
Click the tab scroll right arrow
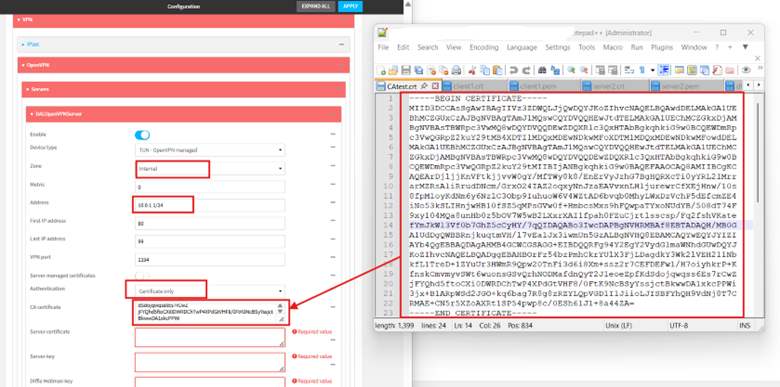click(759, 85)
